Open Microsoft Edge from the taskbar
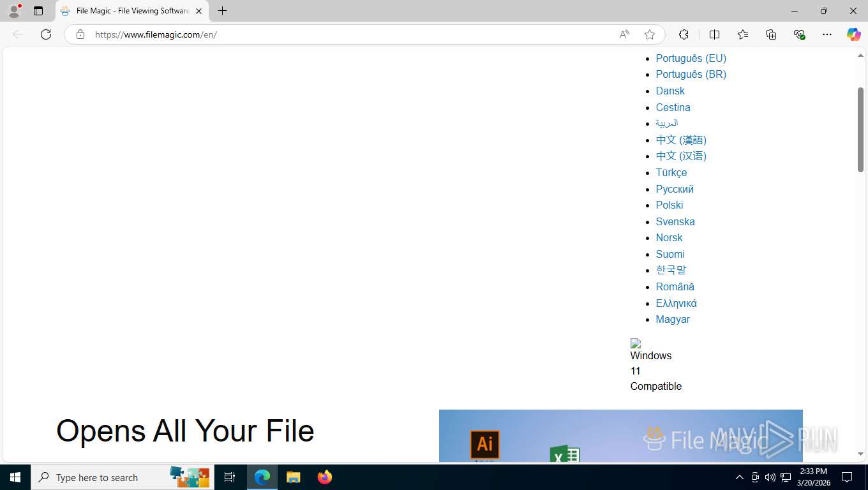The width and height of the screenshot is (868, 490). [x=262, y=477]
